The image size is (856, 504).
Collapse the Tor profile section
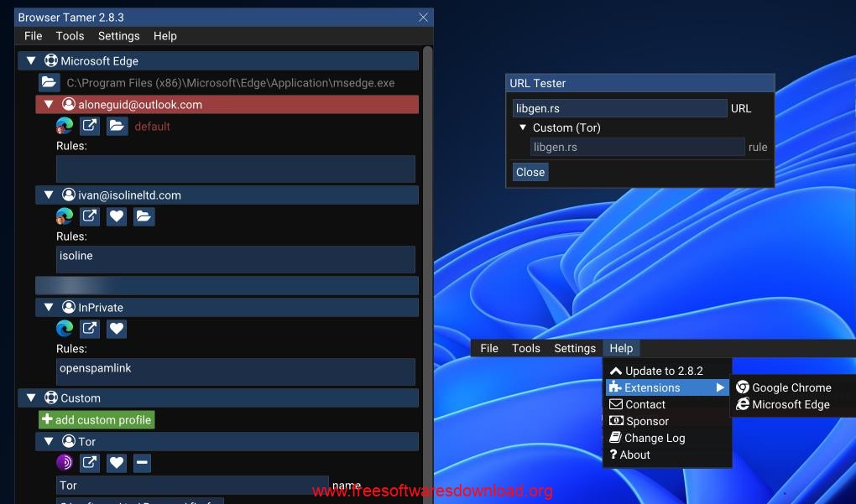point(49,441)
